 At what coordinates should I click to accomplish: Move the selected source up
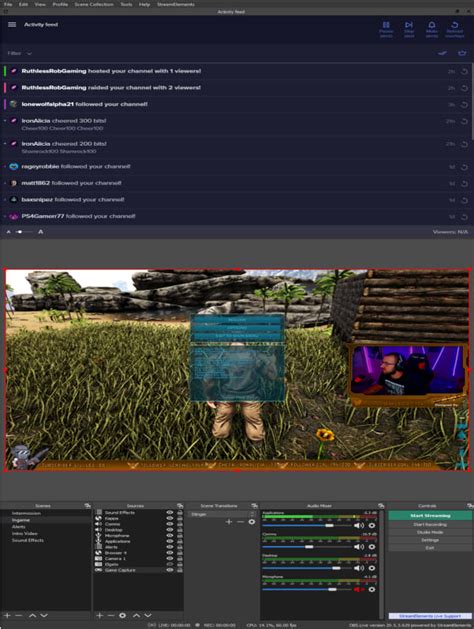[136, 615]
